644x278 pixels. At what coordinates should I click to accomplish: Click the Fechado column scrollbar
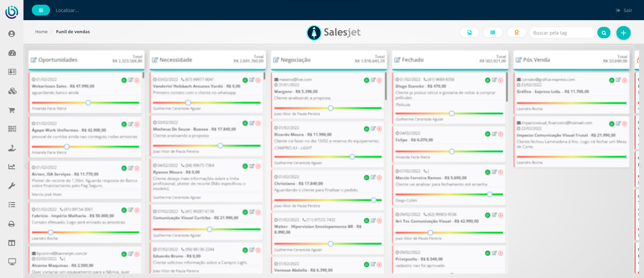[x=507, y=87]
